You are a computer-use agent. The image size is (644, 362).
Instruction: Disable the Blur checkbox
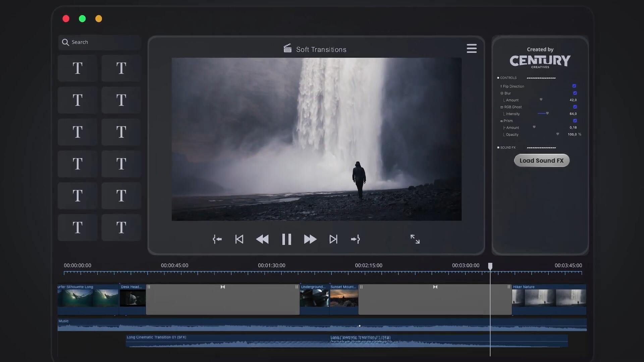(x=575, y=93)
